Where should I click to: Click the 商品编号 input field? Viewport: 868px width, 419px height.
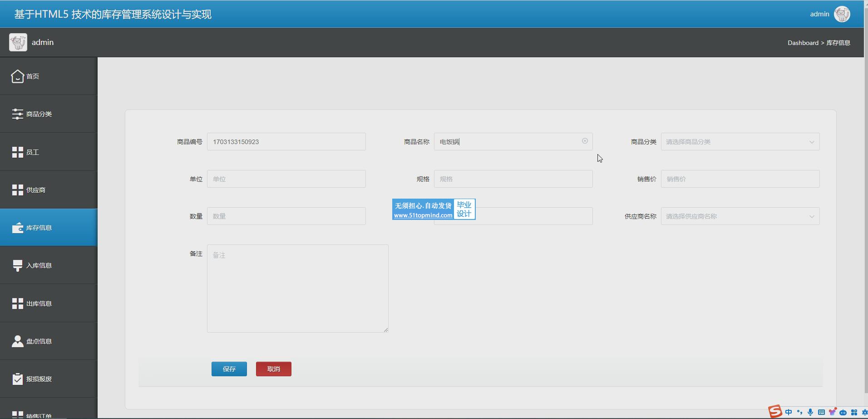286,141
